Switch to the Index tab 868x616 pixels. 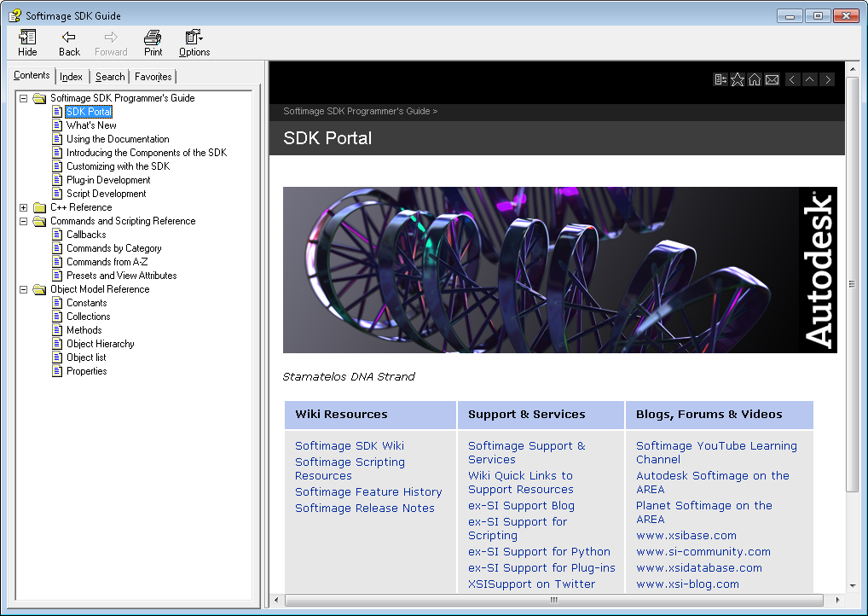(72, 77)
